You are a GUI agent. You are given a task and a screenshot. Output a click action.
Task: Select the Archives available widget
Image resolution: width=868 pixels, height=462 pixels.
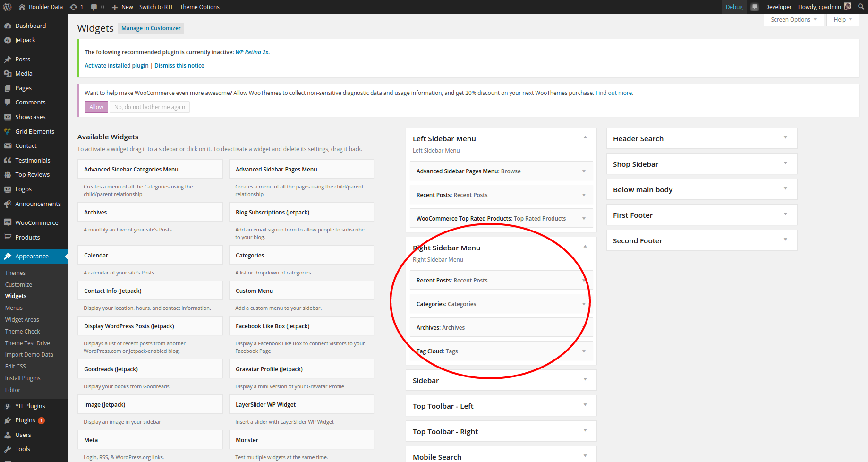pos(150,212)
